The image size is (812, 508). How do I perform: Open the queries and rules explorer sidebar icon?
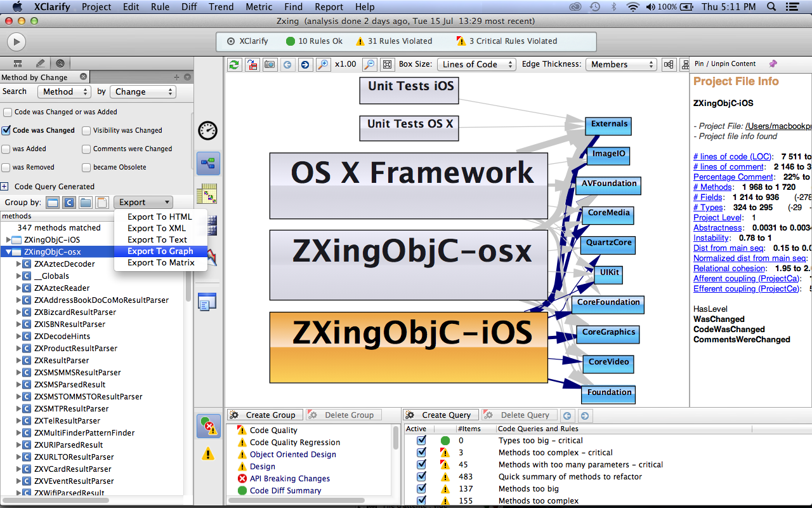208,425
